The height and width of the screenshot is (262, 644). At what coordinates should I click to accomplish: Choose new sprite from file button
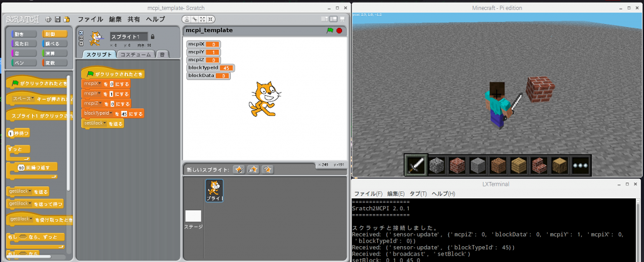[253, 169]
